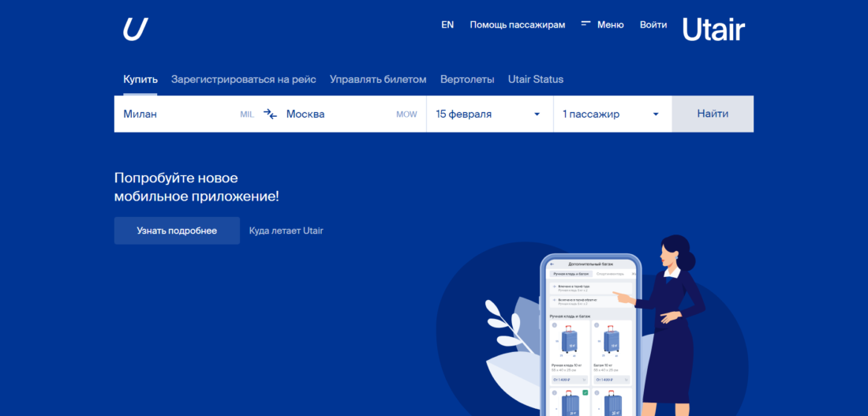The height and width of the screenshot is (416, 868).
Task: Click the Utair wordmark in the header
Action: click(x=713, y=29)
